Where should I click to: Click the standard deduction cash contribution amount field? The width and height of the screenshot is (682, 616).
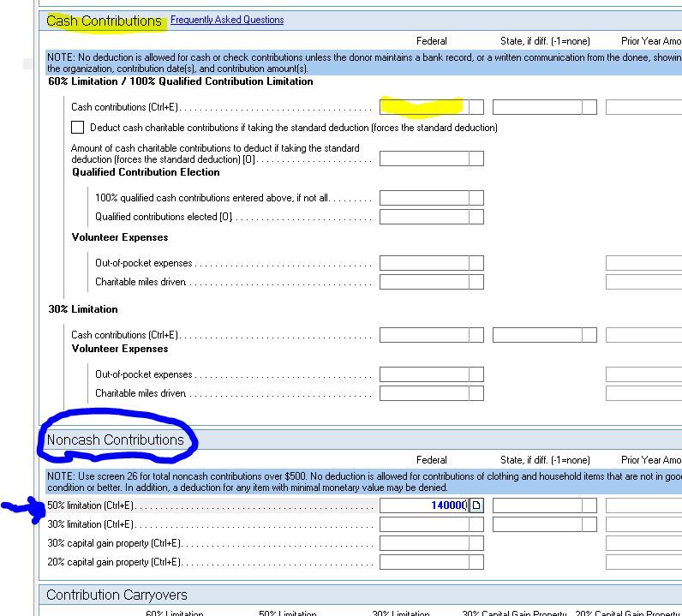point(423,158)
